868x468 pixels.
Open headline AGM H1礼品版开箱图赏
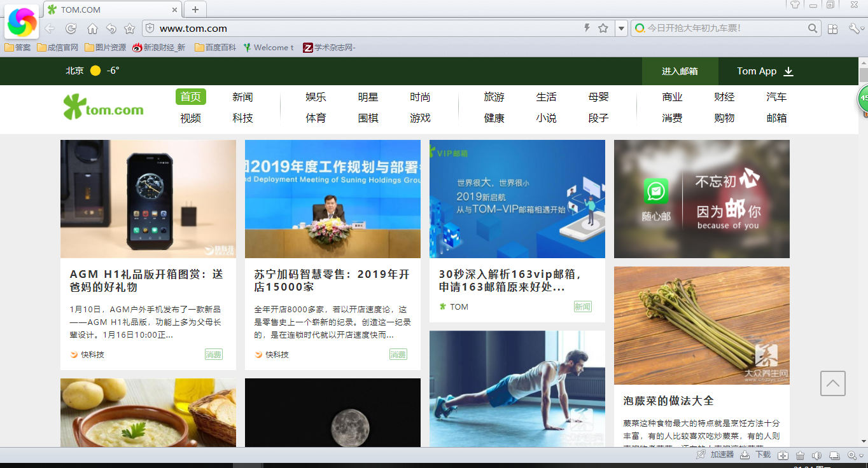pos(146,280)
